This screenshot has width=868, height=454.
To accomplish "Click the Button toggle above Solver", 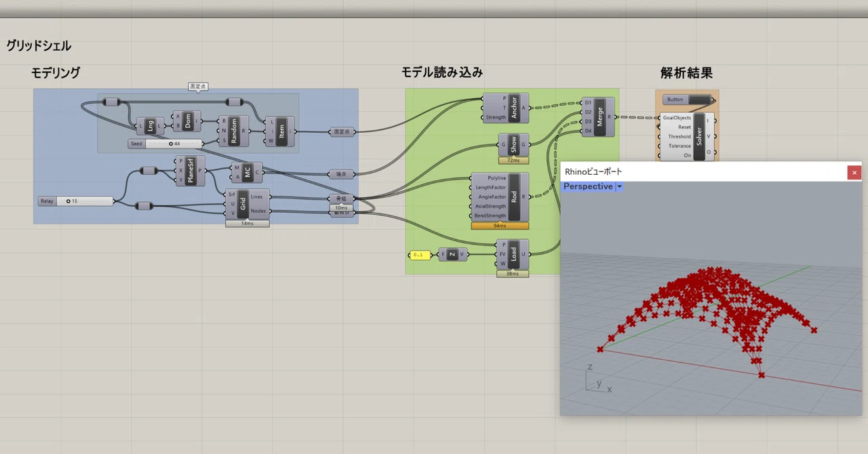I will coord(688,100).
